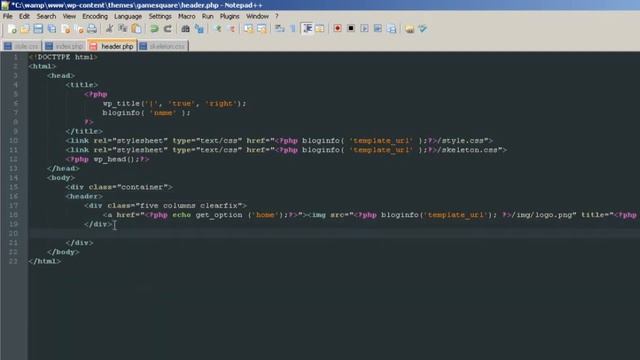This screenshot has height=360, width=640.
Task: Click the 'wp_head();' PHP call
Action: click(x=116, y=160)
